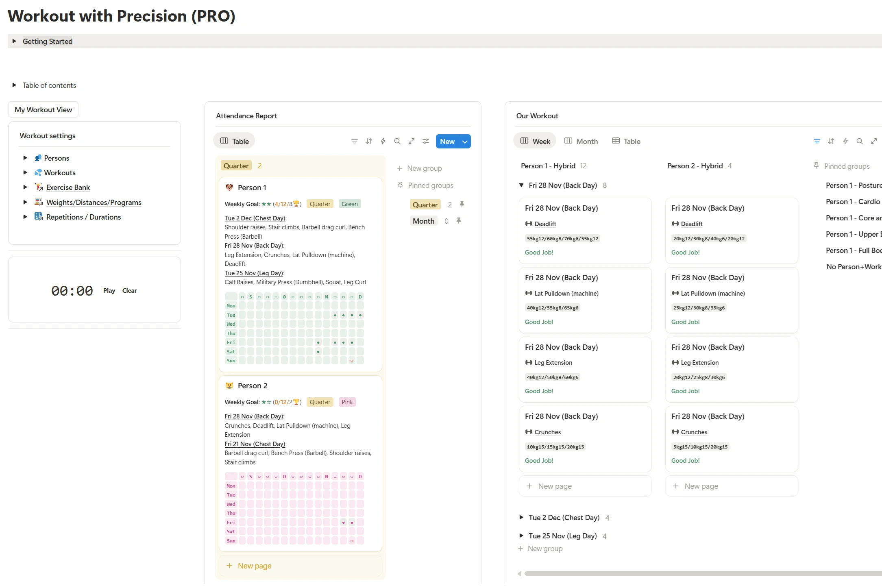This screenshot has height=588, width=882.
Task: Unpin the Quarter pinned group
Action: (x=462, y=204)
